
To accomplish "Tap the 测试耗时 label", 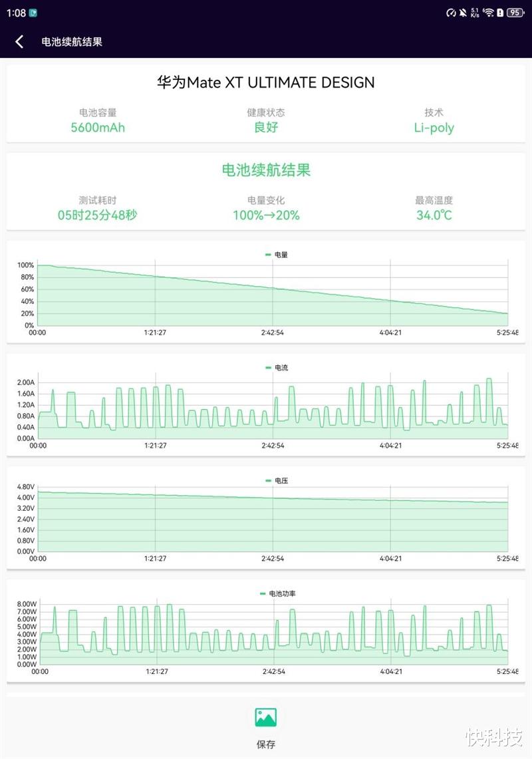I will tap(97, 200).
